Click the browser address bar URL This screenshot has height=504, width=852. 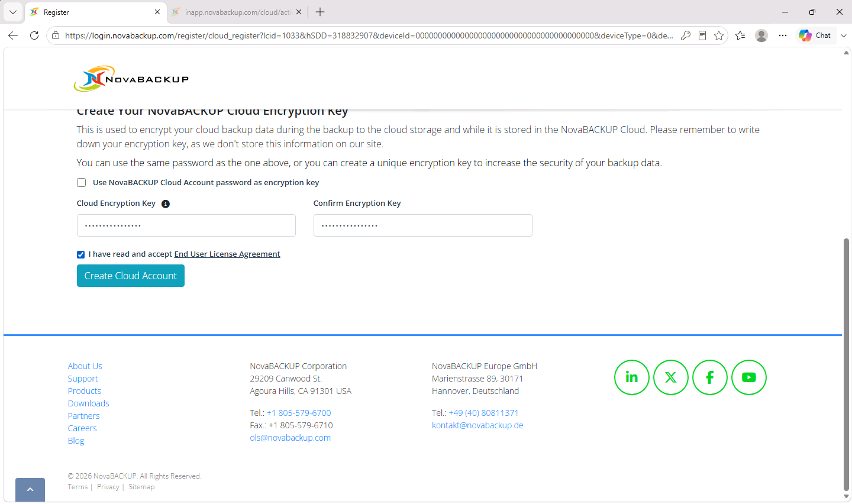click(x=369, y=35)
